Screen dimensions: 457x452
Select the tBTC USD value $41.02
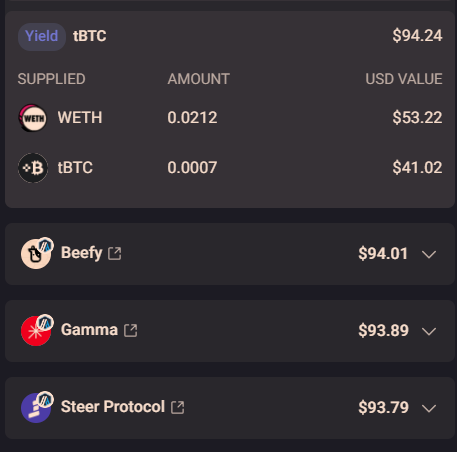[417, 168]
